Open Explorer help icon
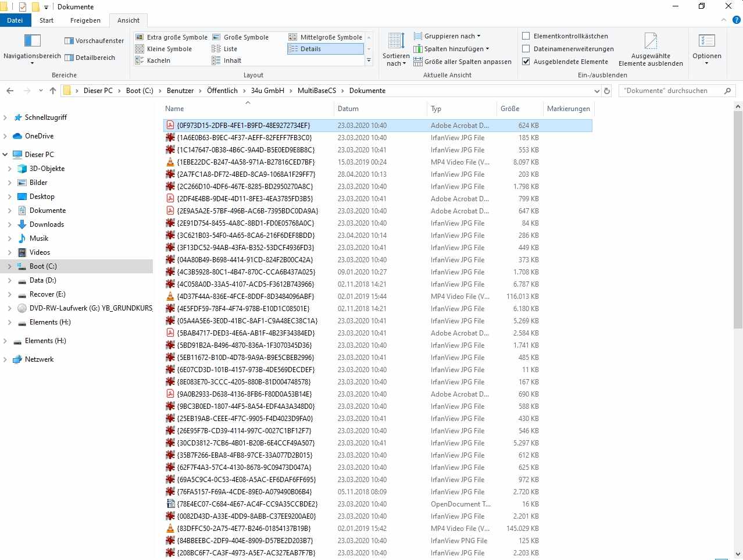The width and height of the screenshot is (743, 560). pos(737,20)
